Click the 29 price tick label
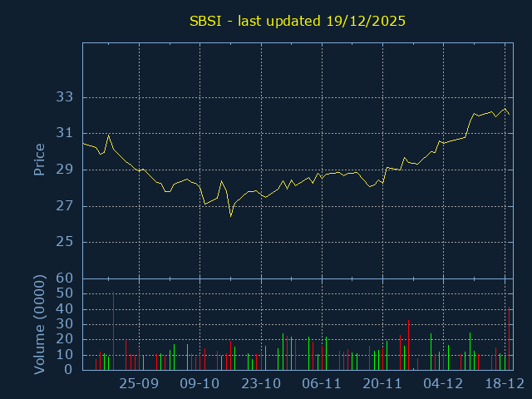The height and width of the screenshot is (399, 532). click(66, 170)
